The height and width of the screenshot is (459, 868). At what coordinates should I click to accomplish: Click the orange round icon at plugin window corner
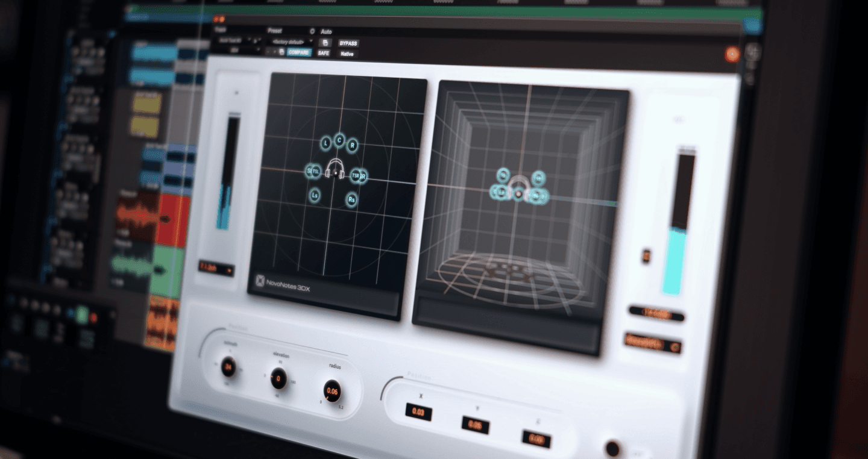click(732, 55)
